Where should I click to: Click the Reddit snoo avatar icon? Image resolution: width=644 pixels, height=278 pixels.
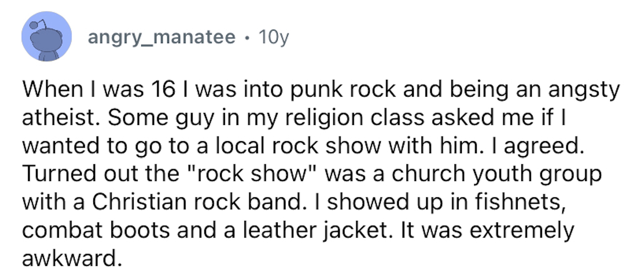[46, 36]
